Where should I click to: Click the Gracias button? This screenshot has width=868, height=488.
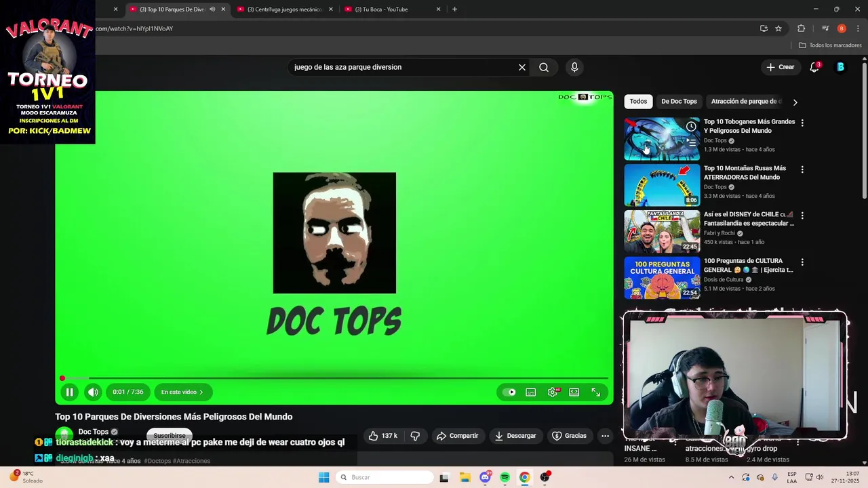click(x=569, y=436)
